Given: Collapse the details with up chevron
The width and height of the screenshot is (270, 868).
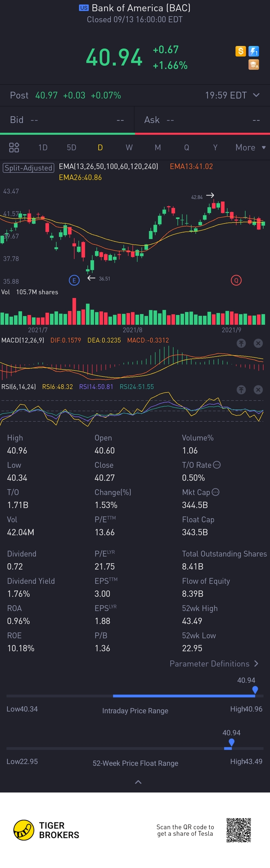Looking at the screenshot, I should (138, 782).
